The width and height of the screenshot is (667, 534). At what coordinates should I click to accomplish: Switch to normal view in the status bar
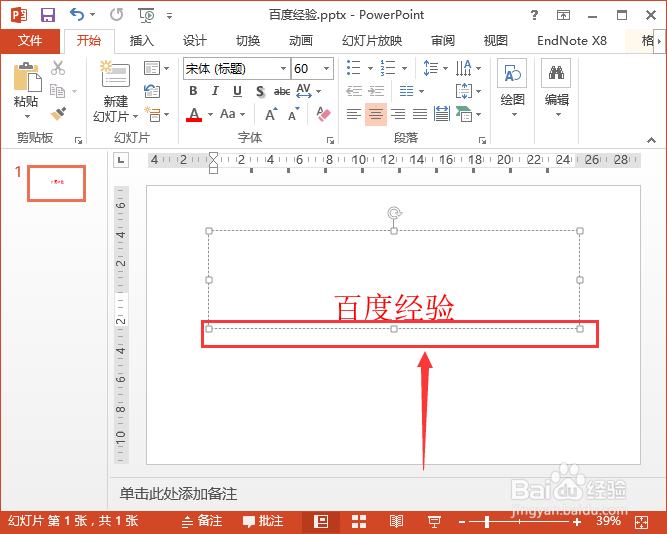(x=321, y=521)
